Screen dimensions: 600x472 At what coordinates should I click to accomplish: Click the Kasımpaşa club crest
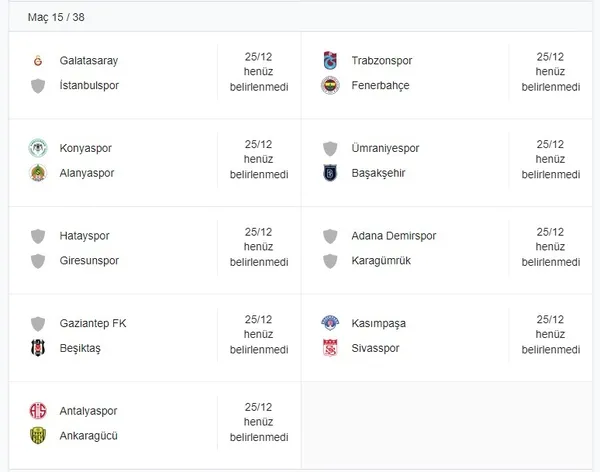click(x=330, y=323)
